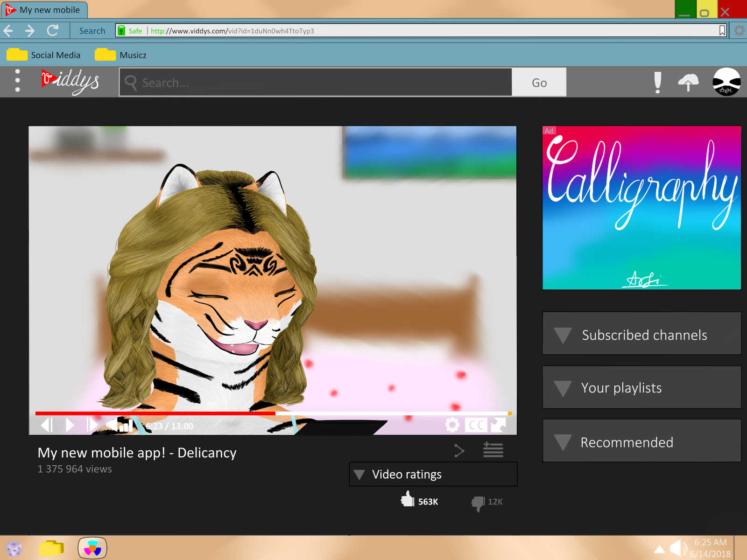The width and height of the screenshot is (747, 560).
Task: Expand the Video ratings dropdown
Action: pos(433,474)
